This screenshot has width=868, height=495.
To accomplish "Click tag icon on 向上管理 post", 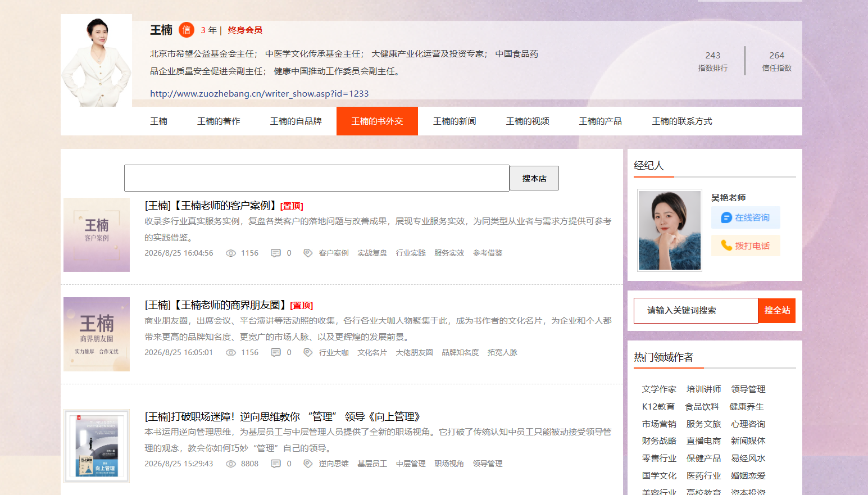I will click(x=308, y=464).
